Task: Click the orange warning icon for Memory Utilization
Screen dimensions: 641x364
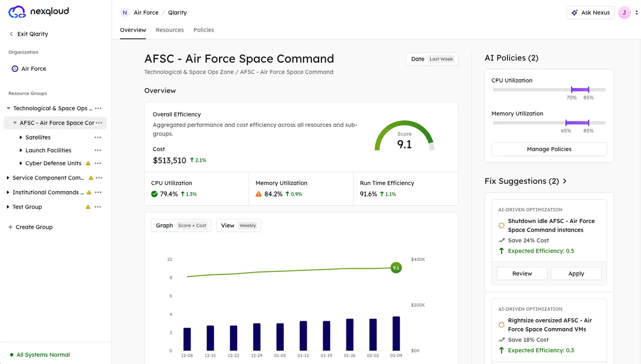Action: [259, 194]
